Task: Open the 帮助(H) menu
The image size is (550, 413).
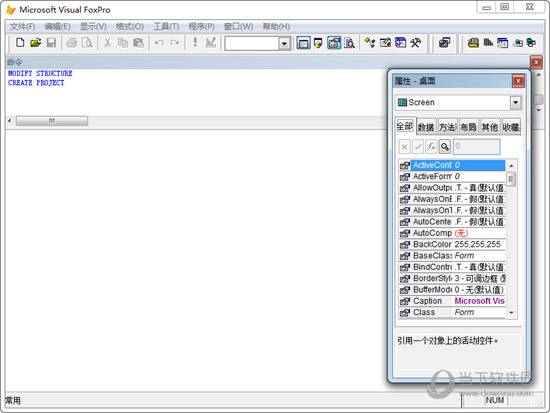Action: [x=276, y=27]
